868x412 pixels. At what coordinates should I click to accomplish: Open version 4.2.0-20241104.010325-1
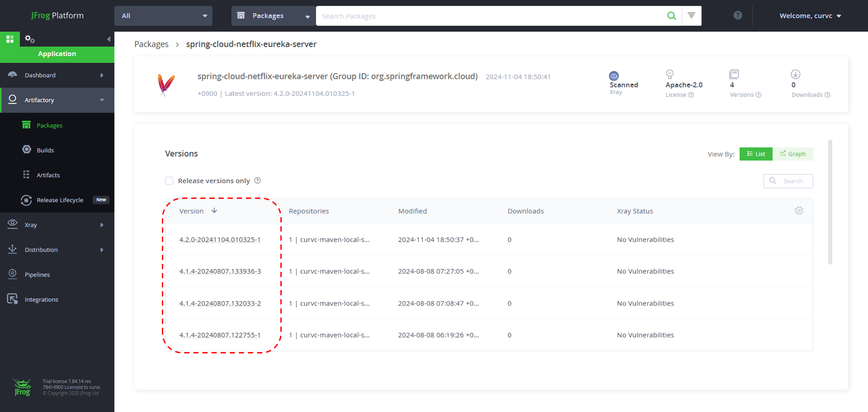coord(220,240)
